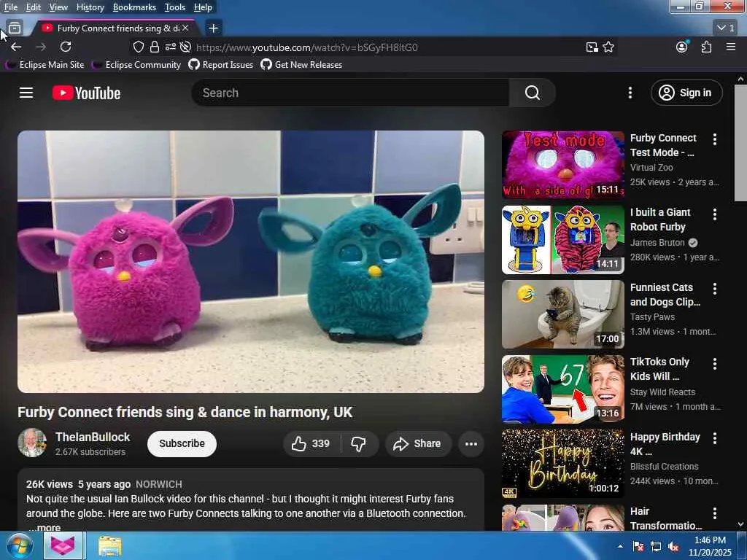The height and width of the screenshot is (560, 747).
Task: Open Eclipse Community bookmark
Action: pos(136,65)
